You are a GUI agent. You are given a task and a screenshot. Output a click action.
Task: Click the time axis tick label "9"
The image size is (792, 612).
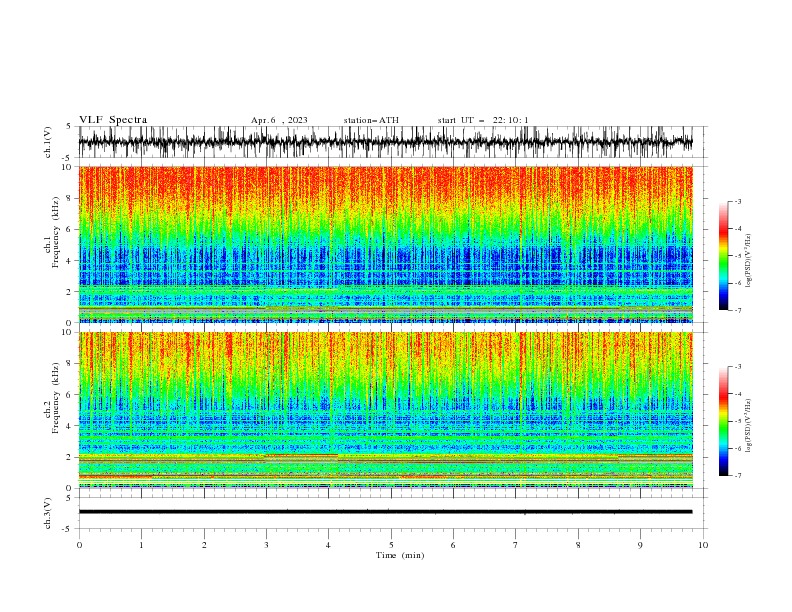[640, 545]
